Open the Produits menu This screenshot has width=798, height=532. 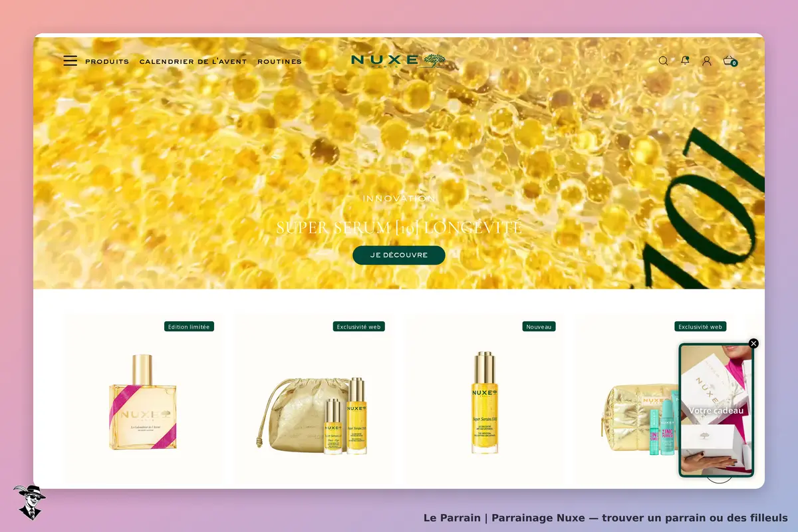[x=107, y=61]
